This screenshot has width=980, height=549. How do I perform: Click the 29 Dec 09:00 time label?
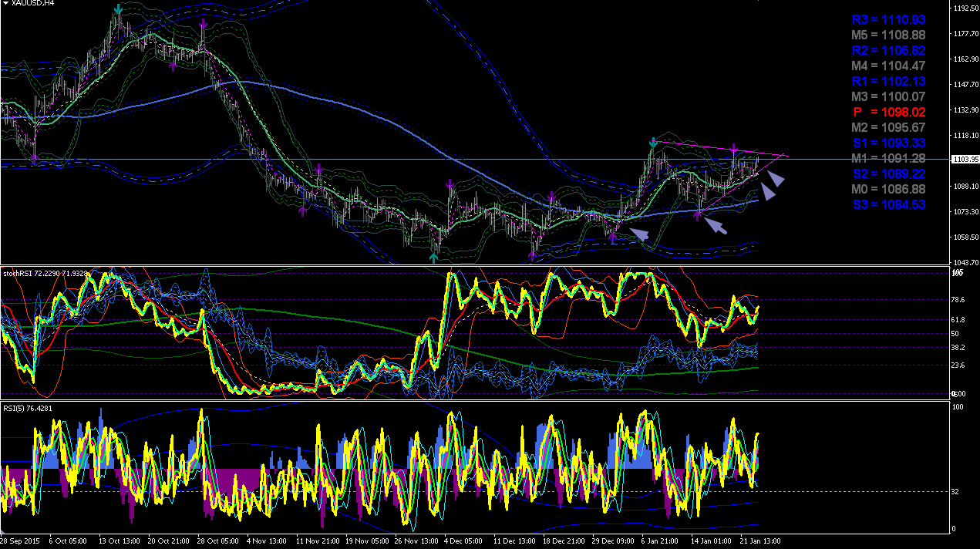point(611,541)
